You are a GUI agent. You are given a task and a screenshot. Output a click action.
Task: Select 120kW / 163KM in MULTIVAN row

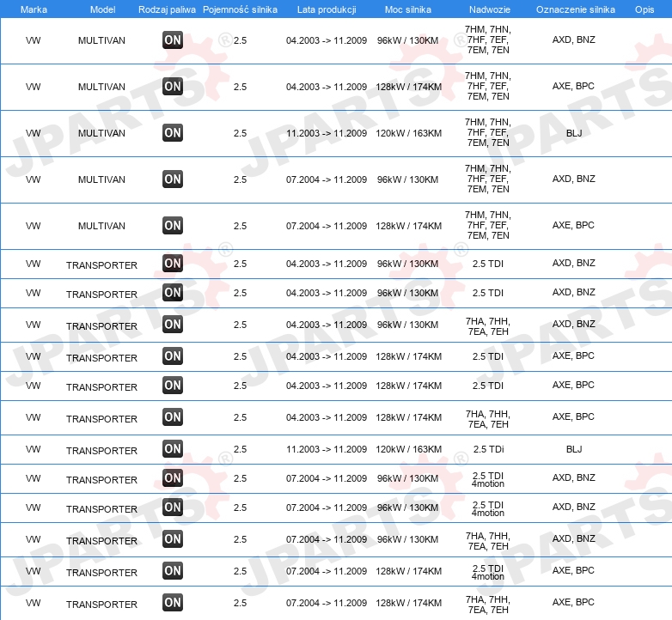click(408, 133)
